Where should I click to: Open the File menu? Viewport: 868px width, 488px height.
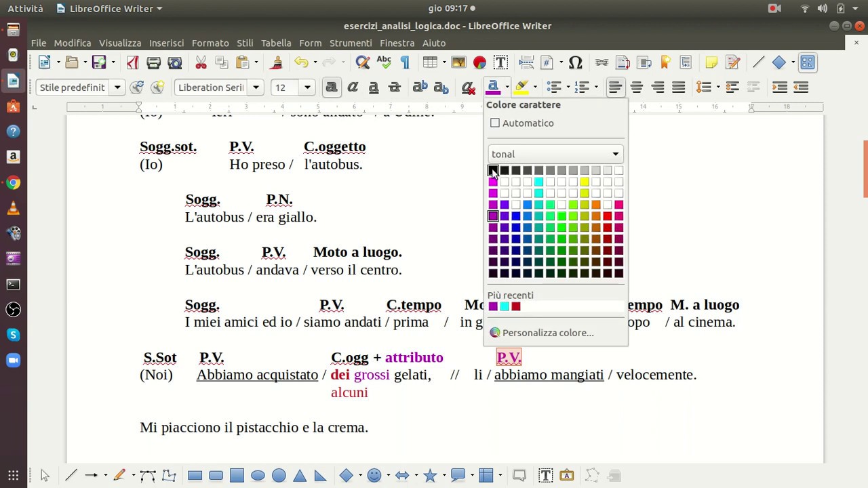point(39,43)
